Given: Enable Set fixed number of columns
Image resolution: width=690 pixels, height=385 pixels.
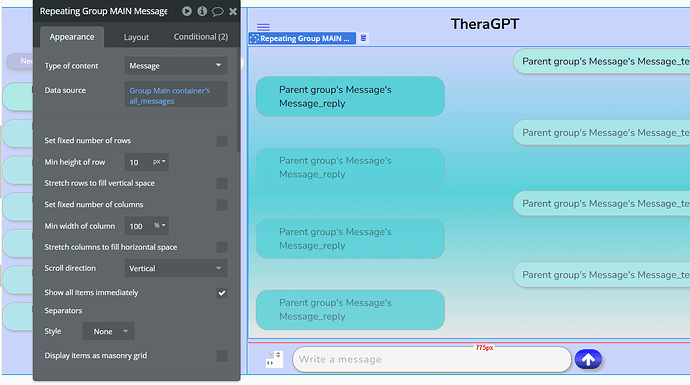Looking at the screenshot, I should [222, 205].
